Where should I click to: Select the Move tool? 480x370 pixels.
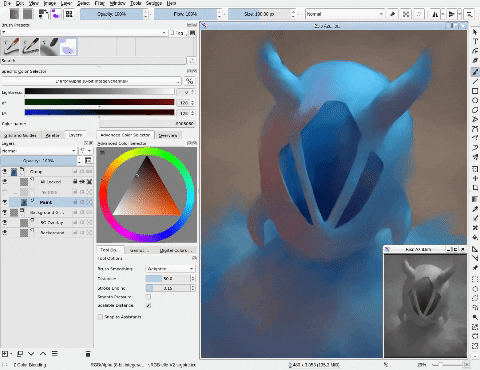click(x=475, y=178)
